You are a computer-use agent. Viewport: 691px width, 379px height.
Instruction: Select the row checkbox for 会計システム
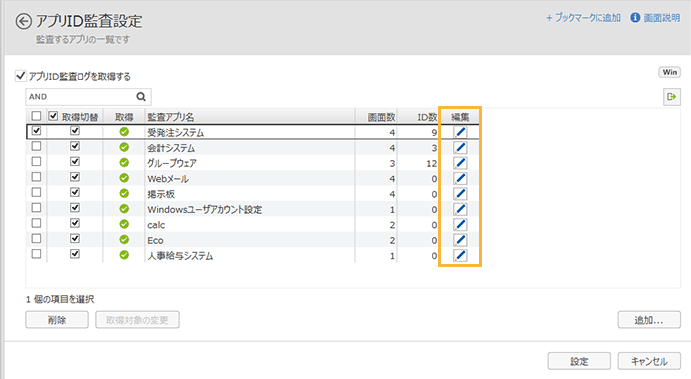click(x=36, y=146)
